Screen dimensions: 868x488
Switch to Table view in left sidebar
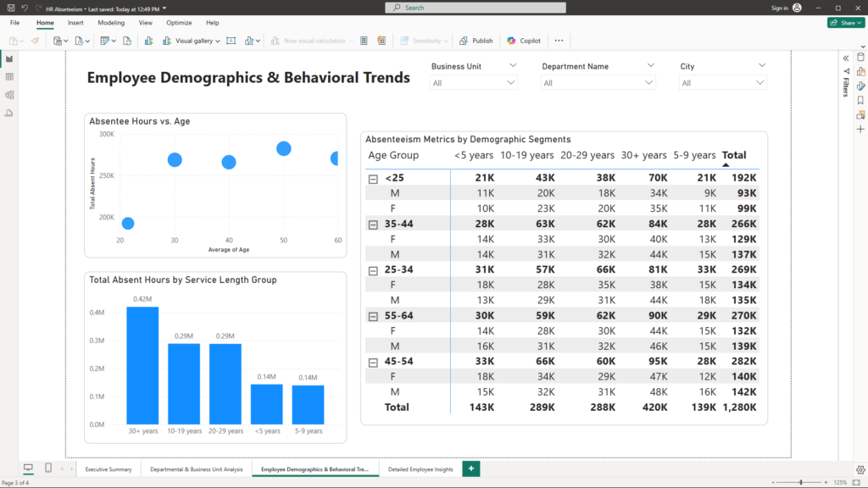[x=9, y=77]
